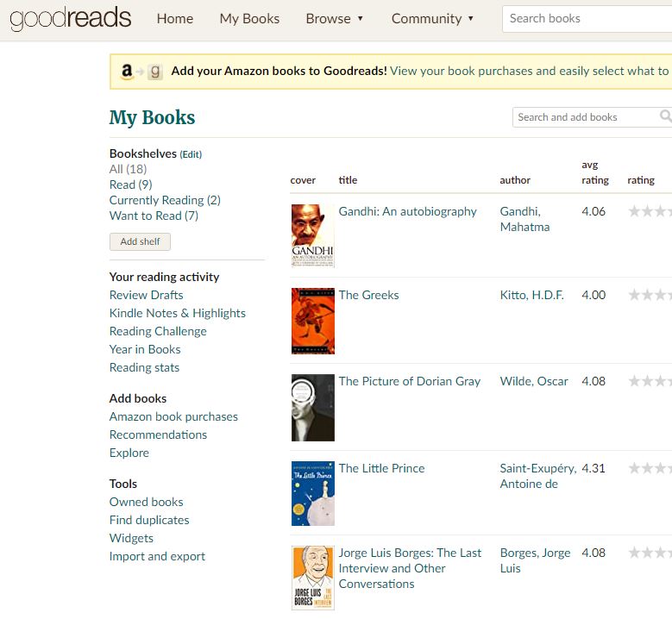Click the Jorge Luis Borges book cover
Screen dimensions: 672x619
tap(312, 578)
